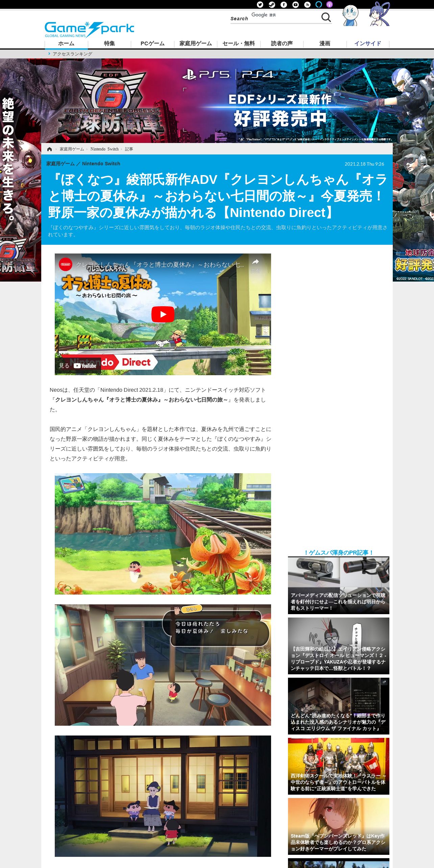Open the 吉田輝和の絵日記 Destroy All Humans article

tap(339, 646)
